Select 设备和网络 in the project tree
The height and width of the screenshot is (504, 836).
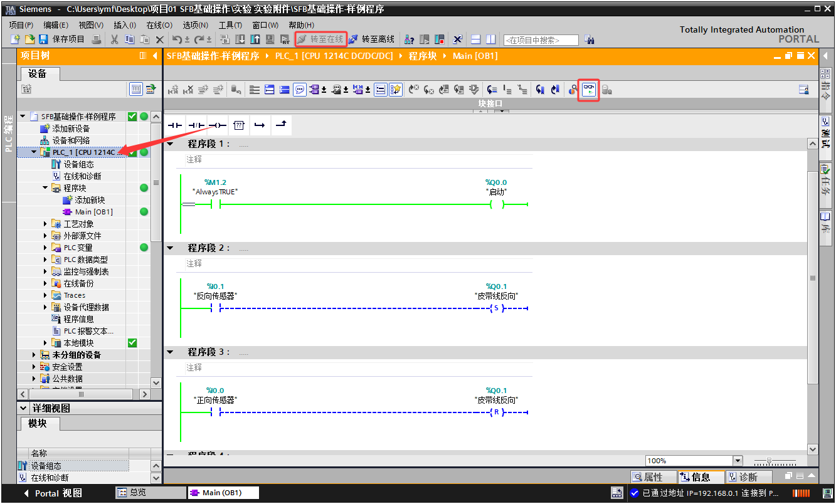click(71, 140)
